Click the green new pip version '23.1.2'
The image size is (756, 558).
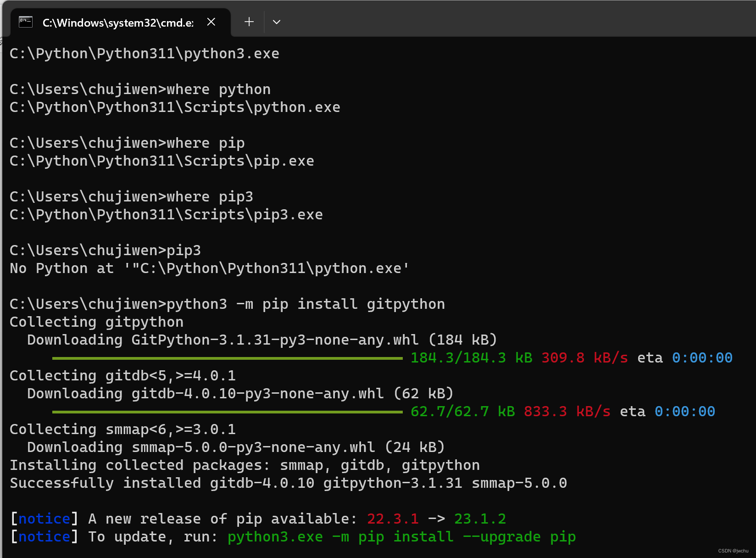click(480, 519)
